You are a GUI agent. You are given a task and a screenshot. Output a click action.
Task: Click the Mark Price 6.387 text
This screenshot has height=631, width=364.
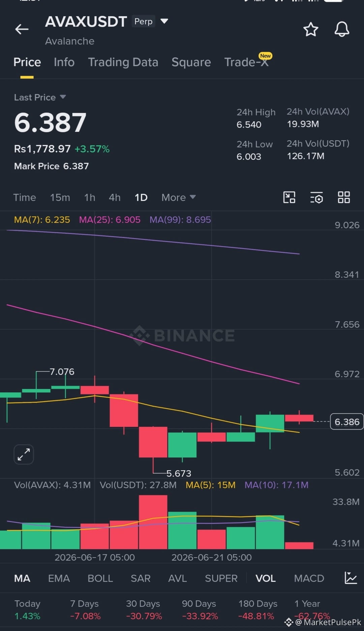pos(52,166)
